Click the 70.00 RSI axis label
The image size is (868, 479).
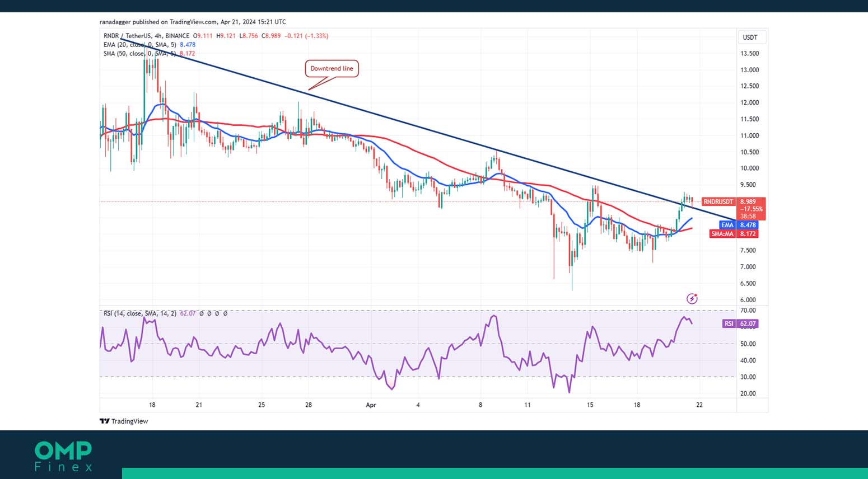748,311
